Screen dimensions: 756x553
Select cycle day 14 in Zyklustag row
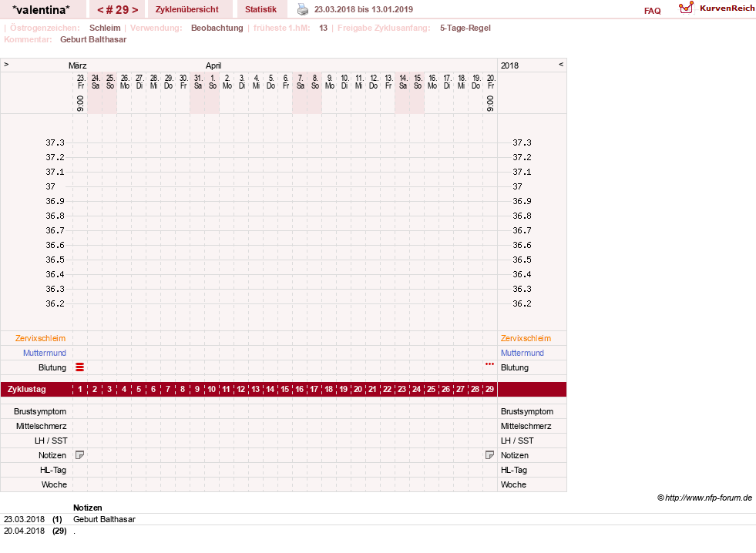tap(270, 389)
